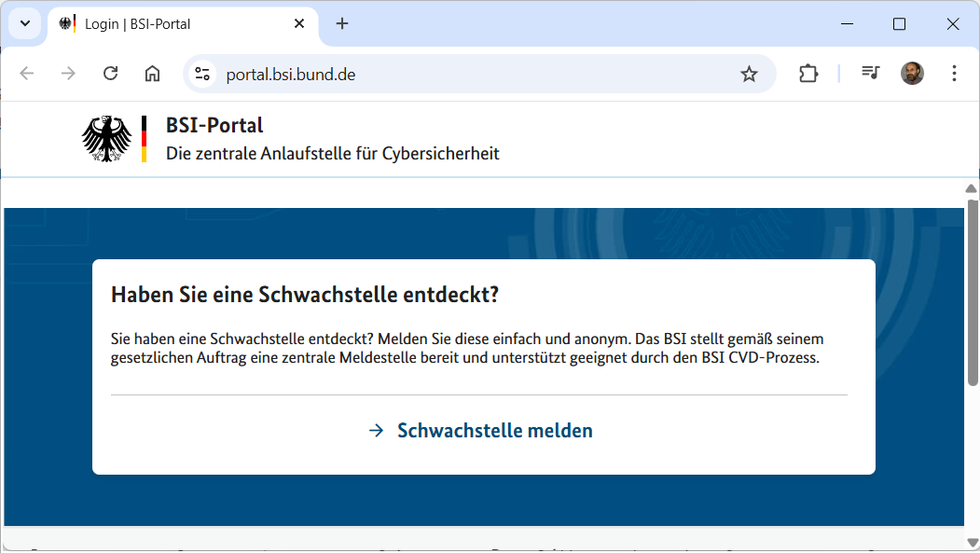The width and height of the screenshot is (980, 553).
Task: Close the Login | BSI-Portal tab
Action: point(299,24)
